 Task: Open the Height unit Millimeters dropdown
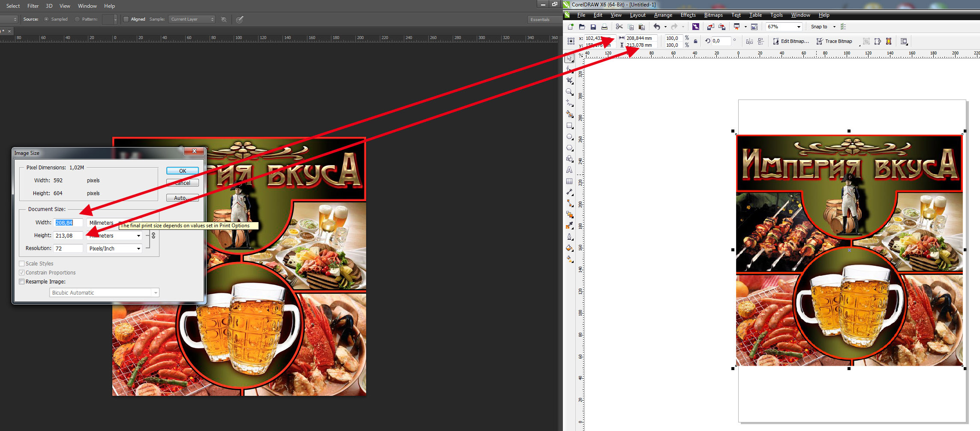[x=114, y=235]
